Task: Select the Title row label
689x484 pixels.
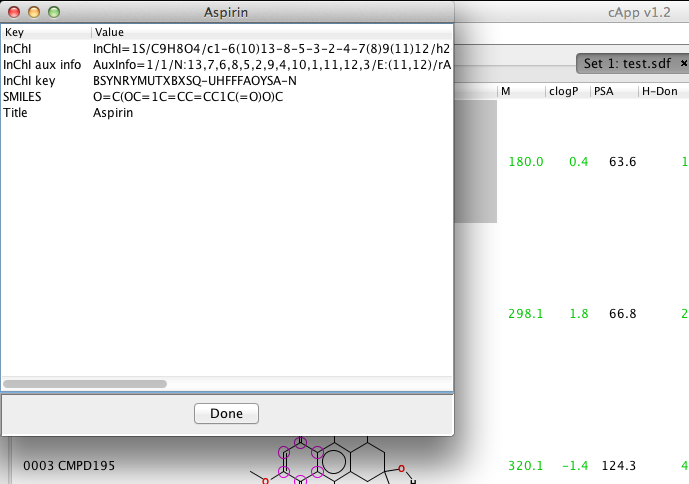Action: [x=15, y=113]
